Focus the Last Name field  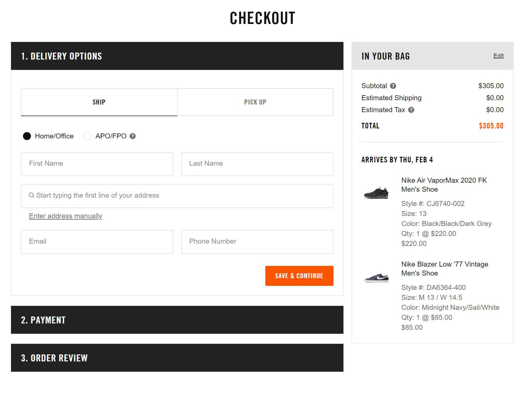[x=257, y=164]
